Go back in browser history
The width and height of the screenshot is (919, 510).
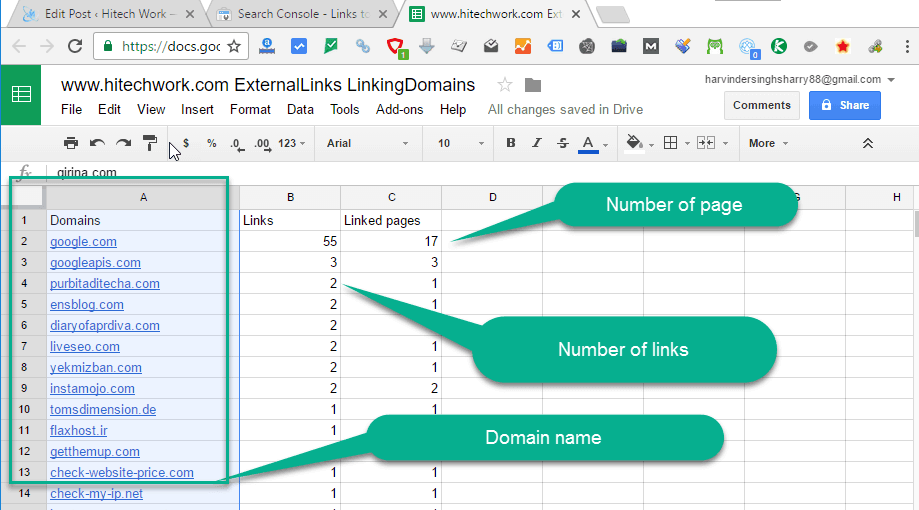tap(19, 46)
